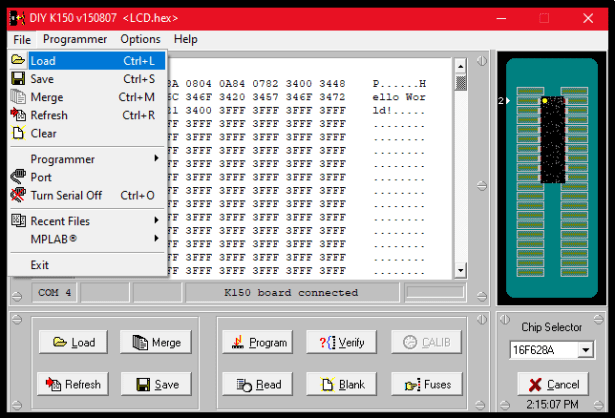The height and width of the screenshot is (418, 615).
Task: Click the Cancel button with the red X
Action: [x=553, y=384]
